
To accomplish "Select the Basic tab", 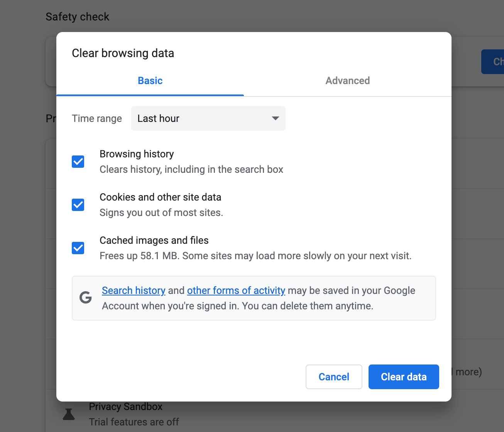I will (150, 81).
